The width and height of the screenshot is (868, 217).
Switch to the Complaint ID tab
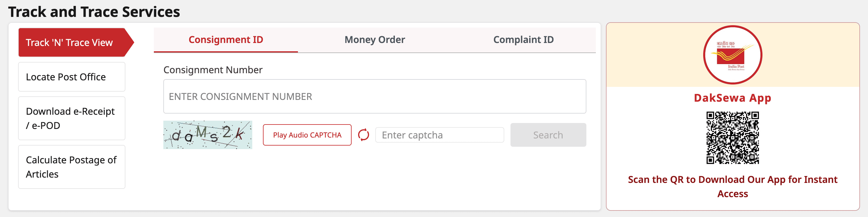(x=523, y=39)
